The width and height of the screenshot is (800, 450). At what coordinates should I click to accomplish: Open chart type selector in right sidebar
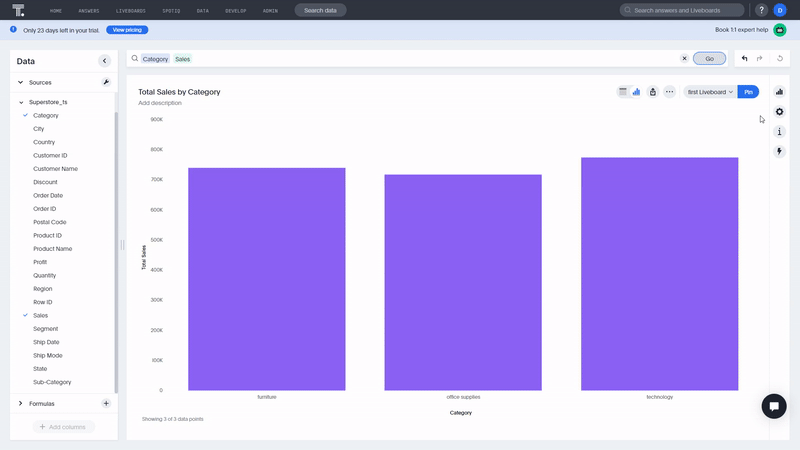point(779,92)
